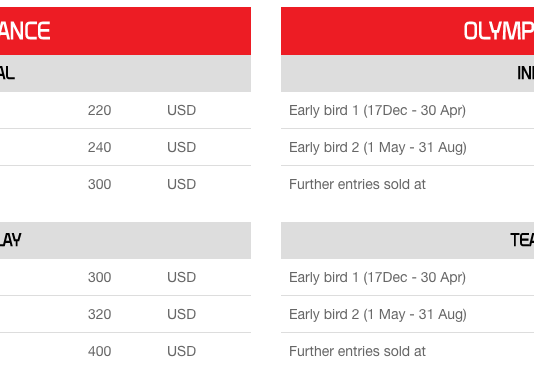The height and width of the screenshot is (376, 534).
Task: Click the gray LAY section heading
Action: tap(125, 240)
